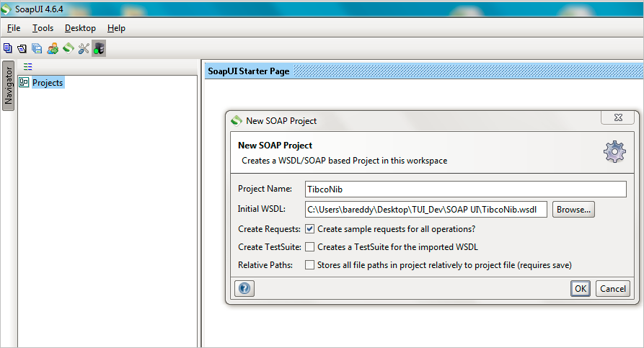Click the 'Initial WSDL:' label

tap(261, 209)
